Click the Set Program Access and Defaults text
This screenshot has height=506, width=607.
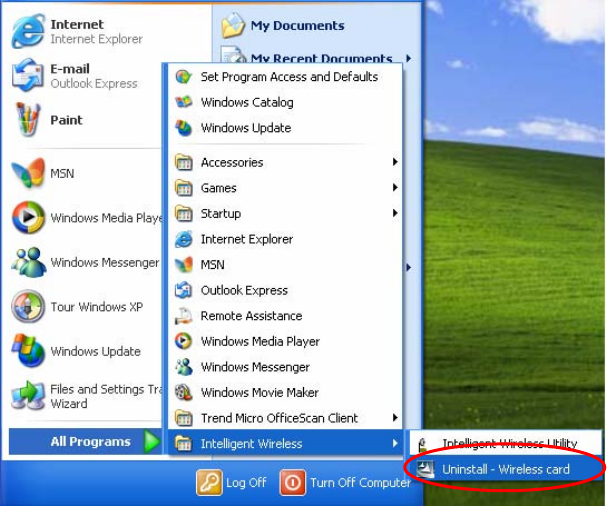click(x=289, y=77)
